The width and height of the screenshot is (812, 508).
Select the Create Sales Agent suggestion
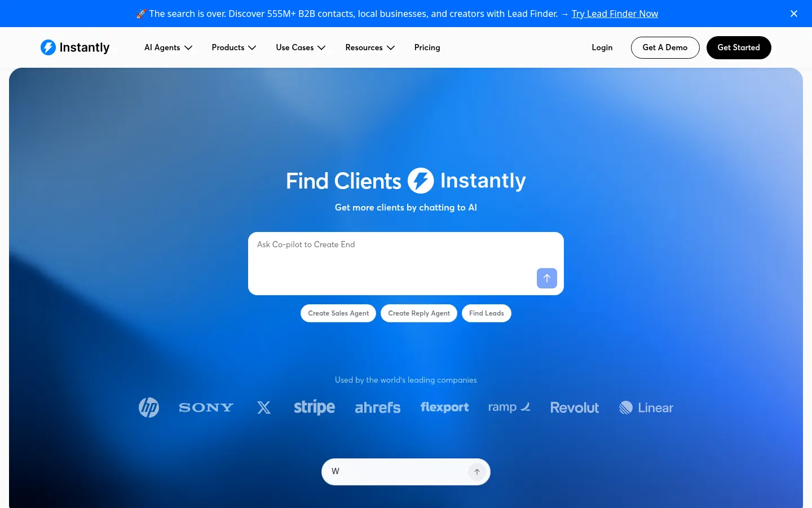pyautogui.click(x=338, y=313)
